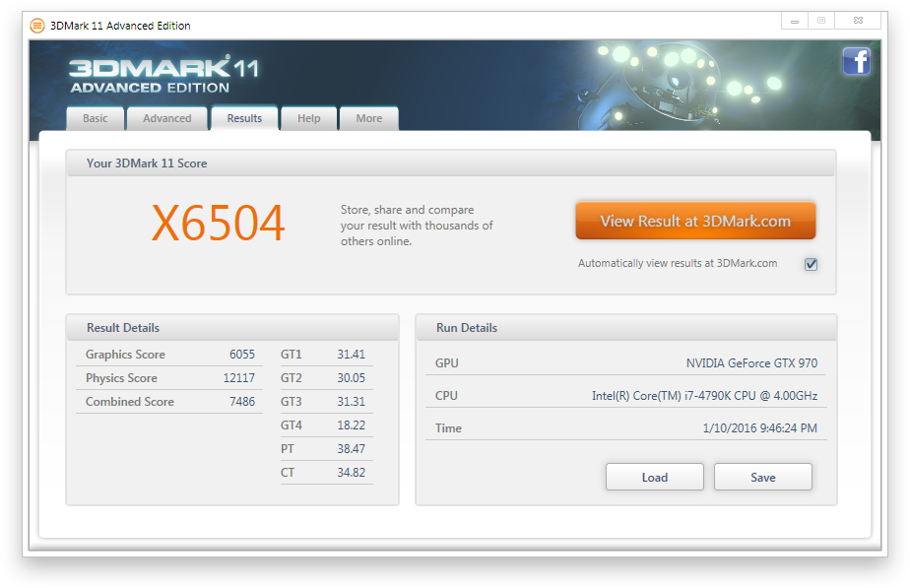The height and width of the screenshot is (588, 910).
Task: Close the 3DMark 11 window
Action: tap(859, 21)
